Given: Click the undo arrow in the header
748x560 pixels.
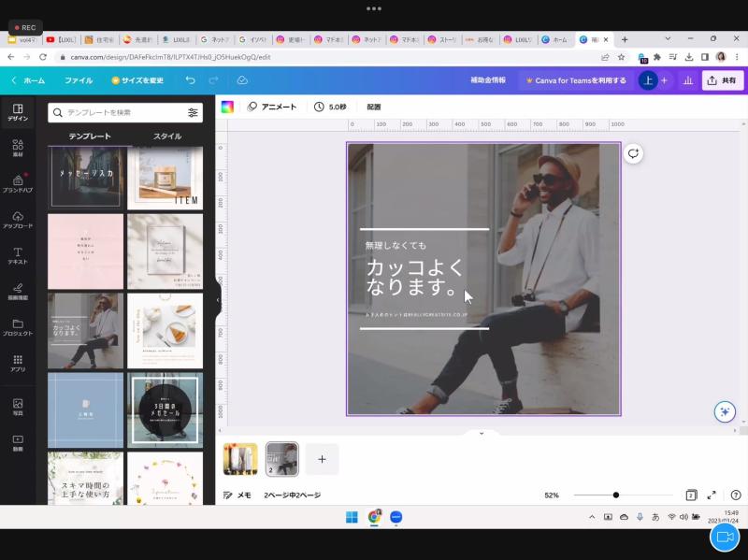Looking at the screenshot, I should pos(191,80).
